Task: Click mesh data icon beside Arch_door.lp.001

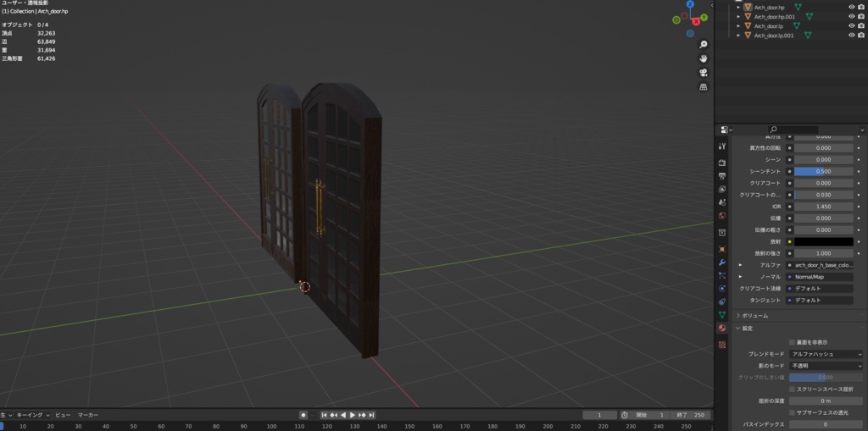Action: (808, 36)
